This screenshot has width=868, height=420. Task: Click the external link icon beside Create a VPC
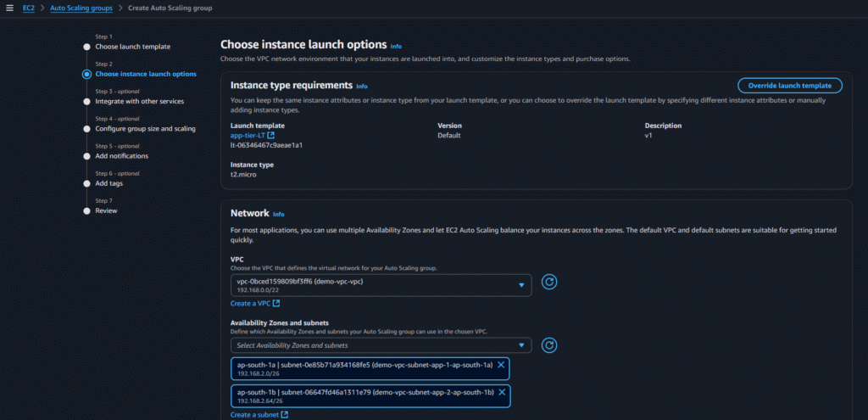(276, 303)
